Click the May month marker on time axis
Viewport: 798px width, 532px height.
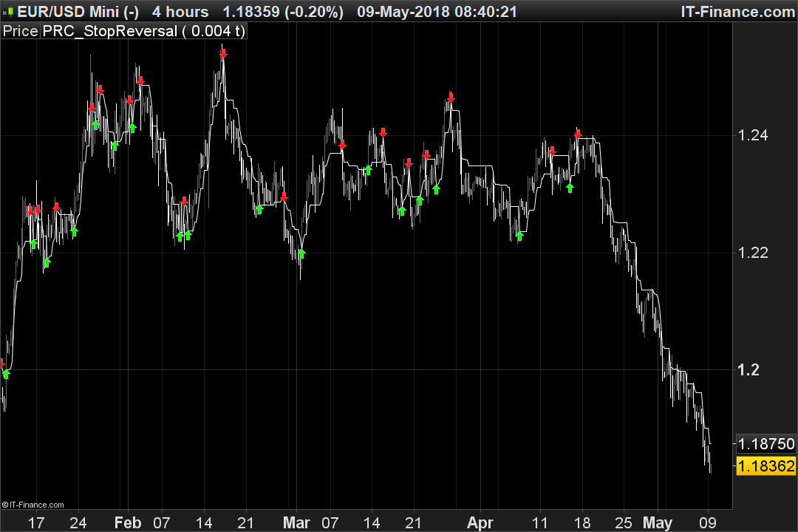[x=658, y=523]
